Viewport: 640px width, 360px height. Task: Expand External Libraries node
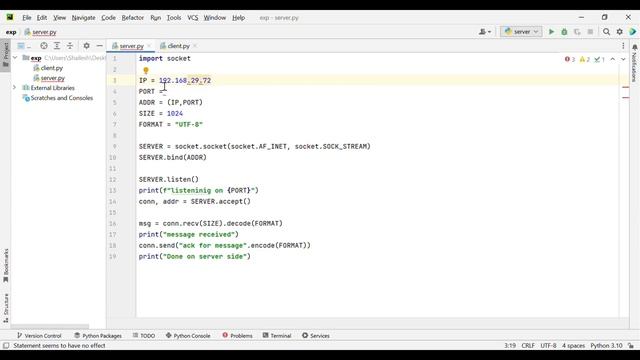[14, 88]
